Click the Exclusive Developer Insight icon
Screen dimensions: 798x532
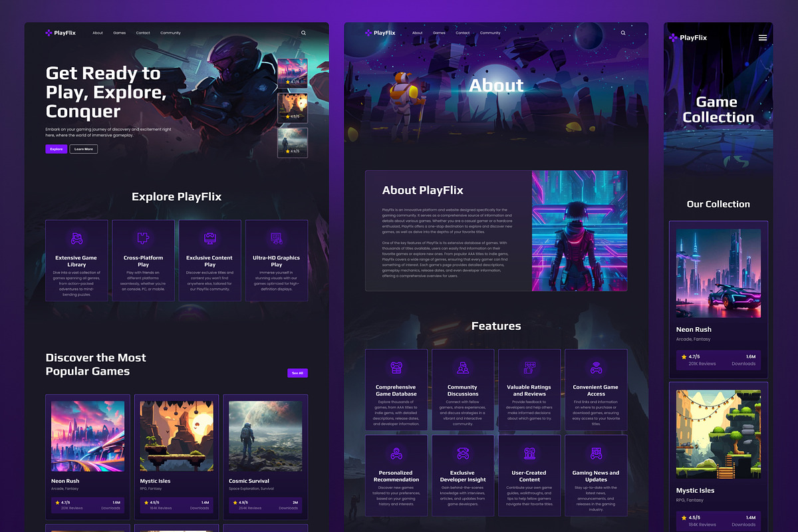(x=463, y=454)
